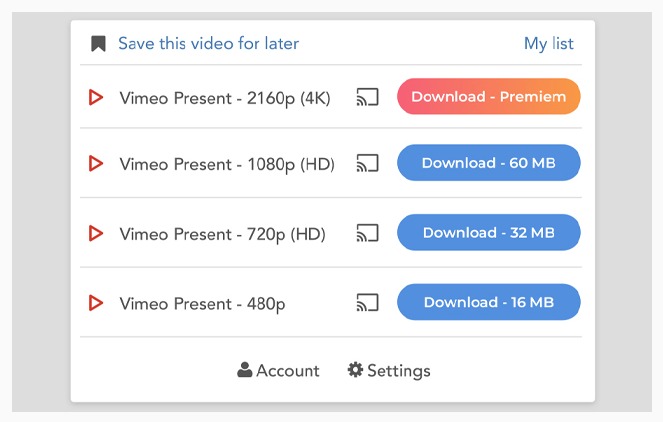
Task: Play the 720p (HD) video preview
Action: coord(96,233)
